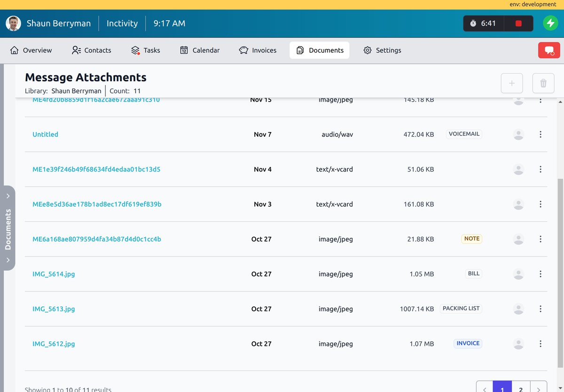Click the green lightning bolt button

pos(550,23)
